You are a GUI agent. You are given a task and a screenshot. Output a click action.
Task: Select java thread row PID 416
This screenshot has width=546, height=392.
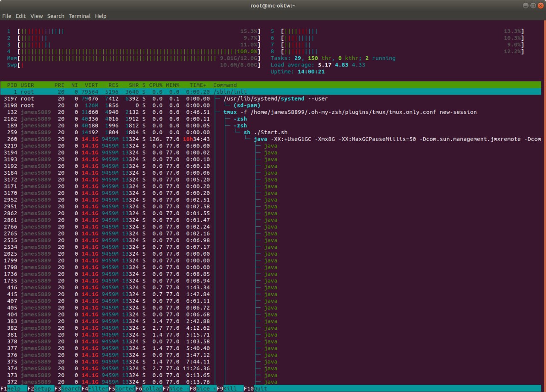click(x=270, y=288)
